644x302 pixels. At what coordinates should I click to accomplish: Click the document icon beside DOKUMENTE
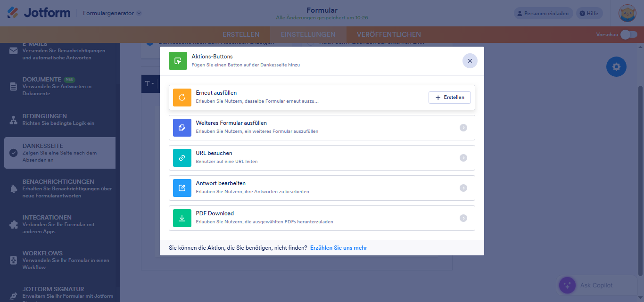point(14,87)
